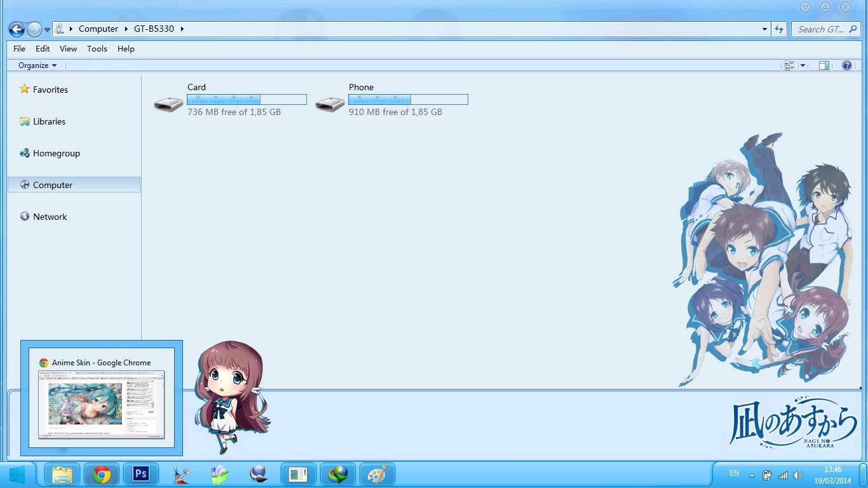
Task: Click the volume speaker tray icon
Action: pos(797,475)
